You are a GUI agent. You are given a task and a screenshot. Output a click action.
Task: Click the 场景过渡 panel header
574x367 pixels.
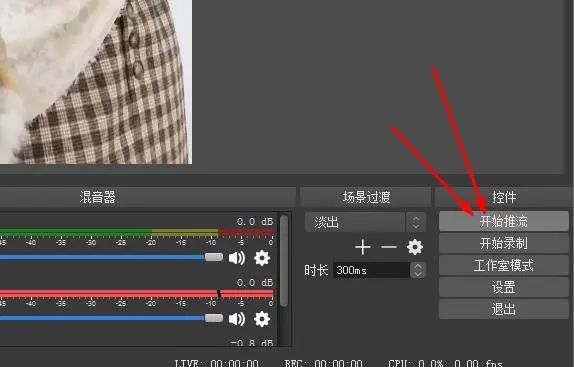(366, 197)
